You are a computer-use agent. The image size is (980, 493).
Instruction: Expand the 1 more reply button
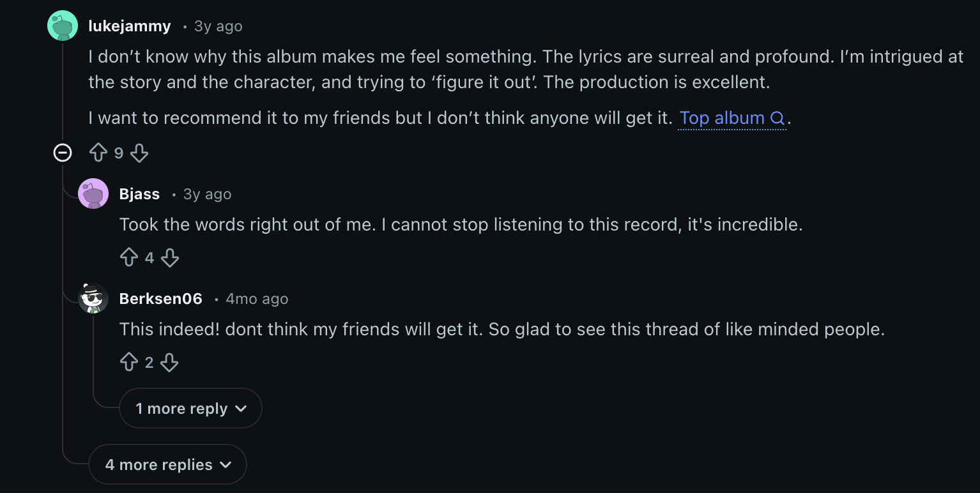[x=190, y=409]
